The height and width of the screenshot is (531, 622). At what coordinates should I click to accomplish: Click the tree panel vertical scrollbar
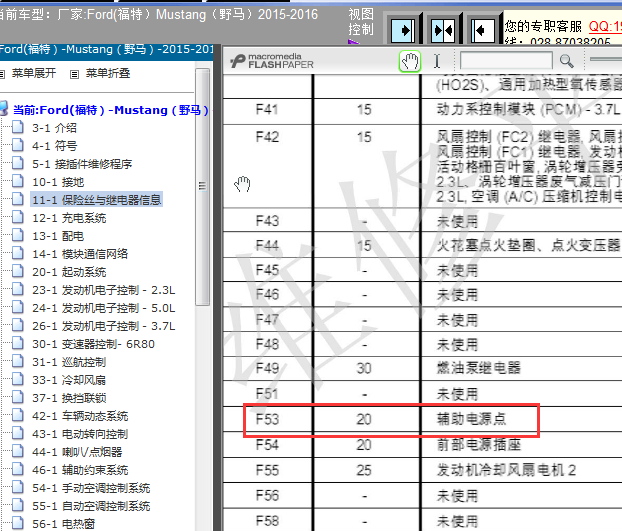coord(203,186)
